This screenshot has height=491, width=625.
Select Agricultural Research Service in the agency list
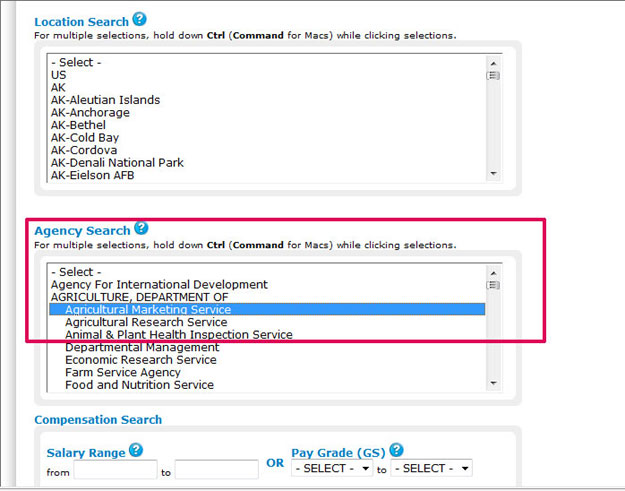146,322
